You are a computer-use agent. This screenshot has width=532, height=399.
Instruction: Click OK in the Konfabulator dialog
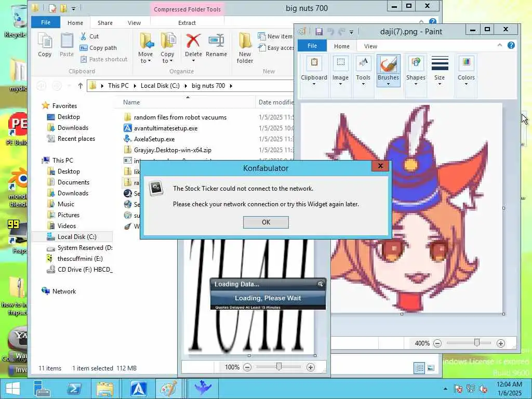pos(265,222)
